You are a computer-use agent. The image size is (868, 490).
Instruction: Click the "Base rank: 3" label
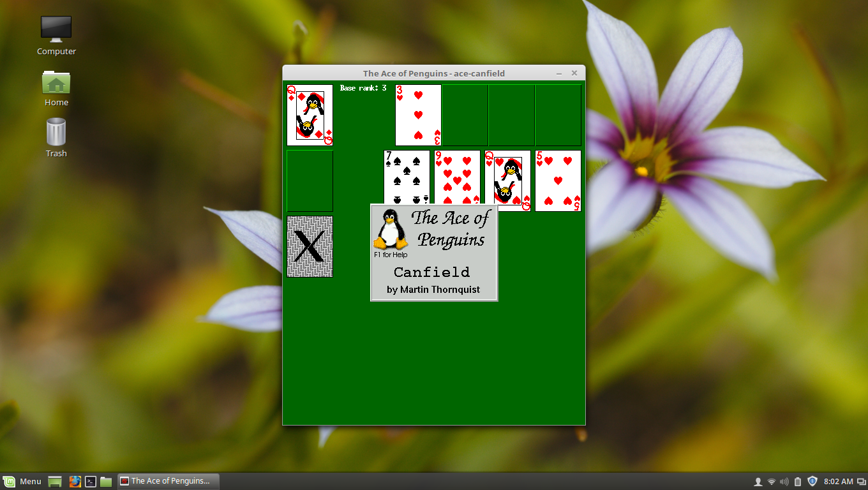(x=363, y=88)
